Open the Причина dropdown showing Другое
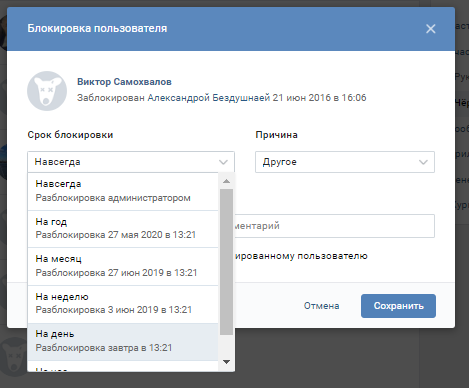Image resolution: width=469 pixels, height=388 pixels. [x=345, y=162]
